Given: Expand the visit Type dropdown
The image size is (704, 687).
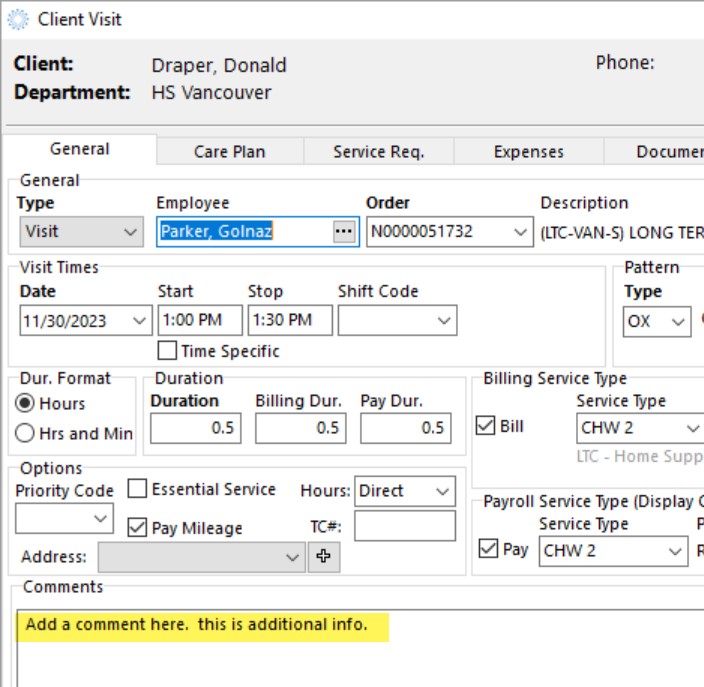Looking at the screenshot, I should point(82,232).
